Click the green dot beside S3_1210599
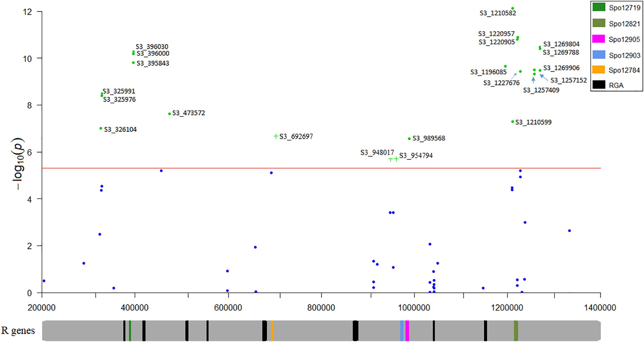The width and height of the screenshot is (644, 342). point(512,122)
